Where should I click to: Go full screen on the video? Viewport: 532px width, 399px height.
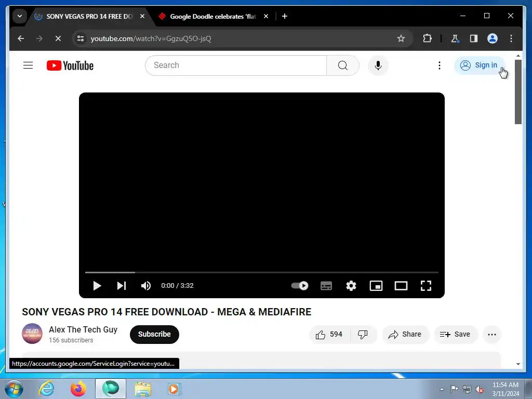click(426, 286)
